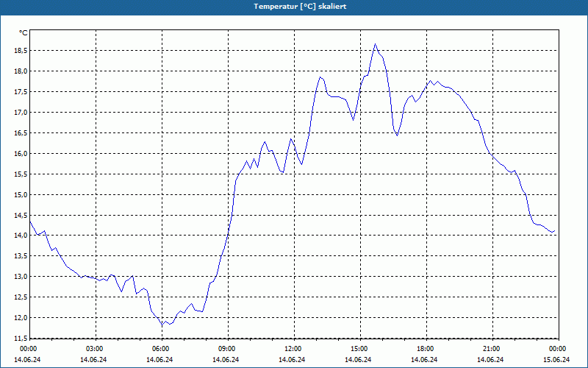Screen dimensions: 588x368
Task: Select the 12,5 y-axis value
Action: 21,297
